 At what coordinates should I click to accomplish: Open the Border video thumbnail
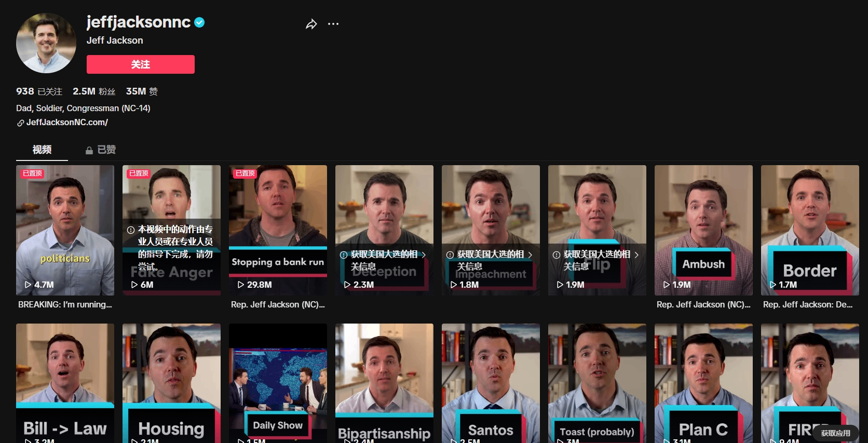pos(810,230)
